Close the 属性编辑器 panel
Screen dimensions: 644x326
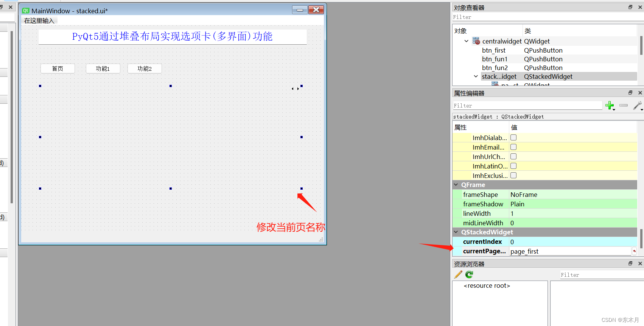(x=640, y=93)
